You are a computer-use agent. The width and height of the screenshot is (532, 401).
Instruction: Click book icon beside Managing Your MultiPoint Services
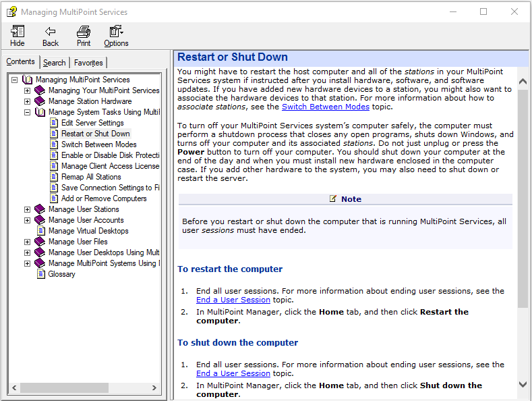[40, 90]
